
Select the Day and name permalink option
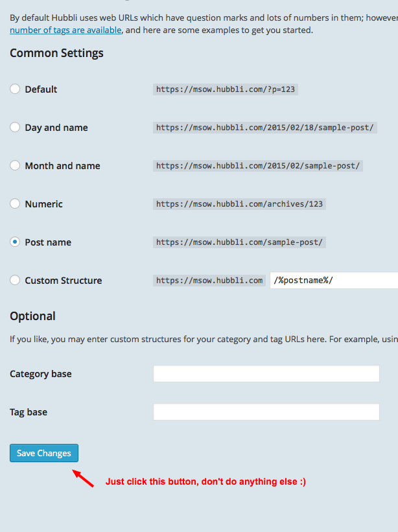click(15, 128)
